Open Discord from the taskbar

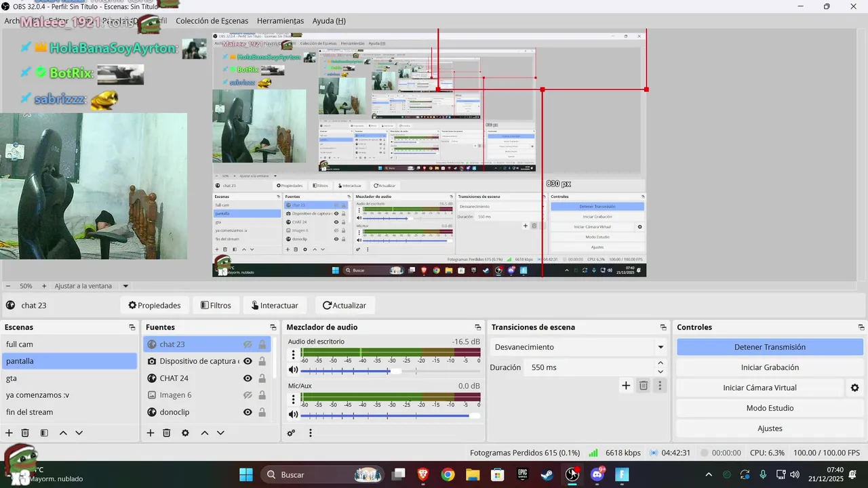pos(597,474)
